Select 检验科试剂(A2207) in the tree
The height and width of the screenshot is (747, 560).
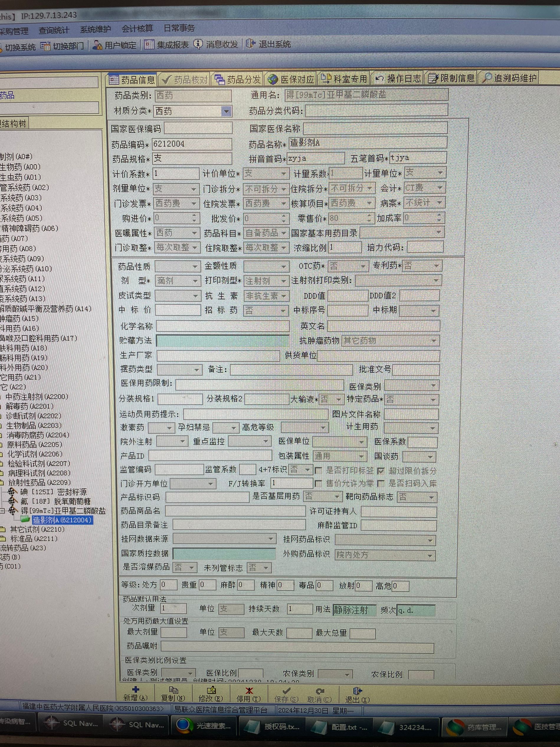(39, 463)
